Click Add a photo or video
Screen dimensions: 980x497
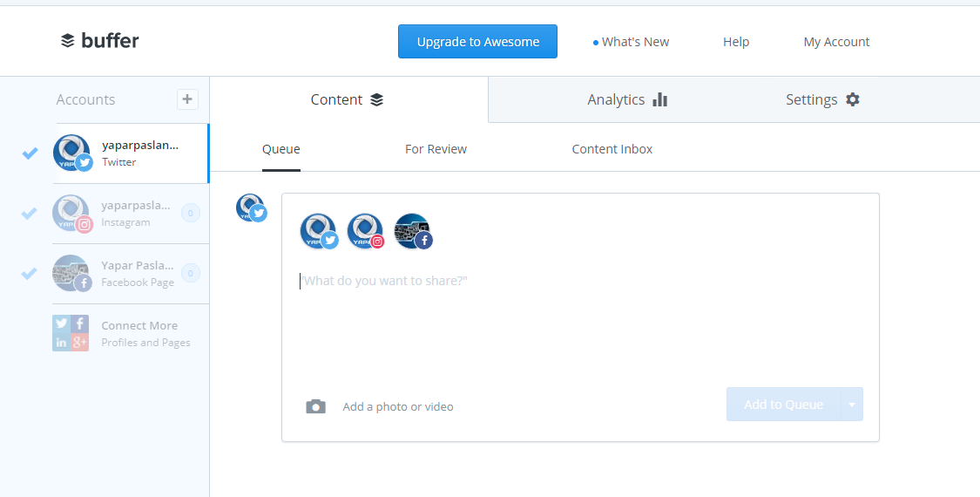[398, 407]
